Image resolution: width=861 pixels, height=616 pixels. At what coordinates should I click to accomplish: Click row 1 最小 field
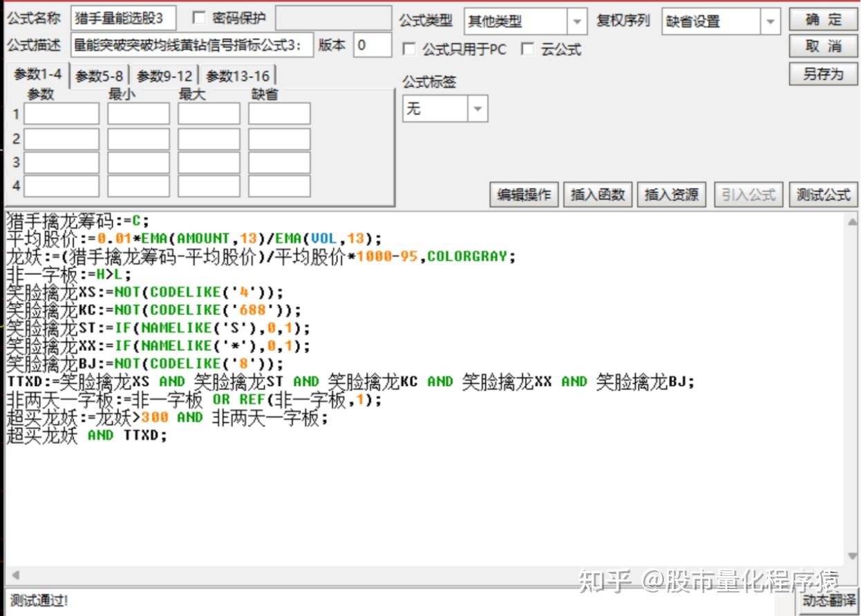(138, 114)
